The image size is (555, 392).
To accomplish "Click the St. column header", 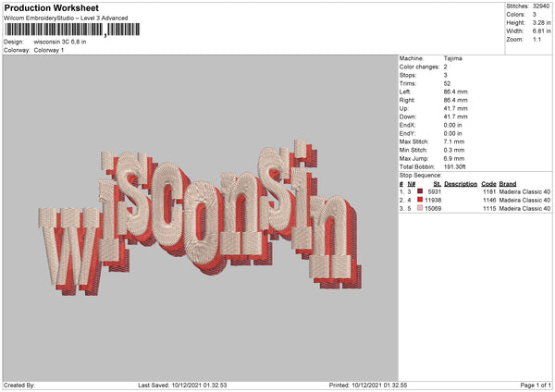I will point(438,184).
